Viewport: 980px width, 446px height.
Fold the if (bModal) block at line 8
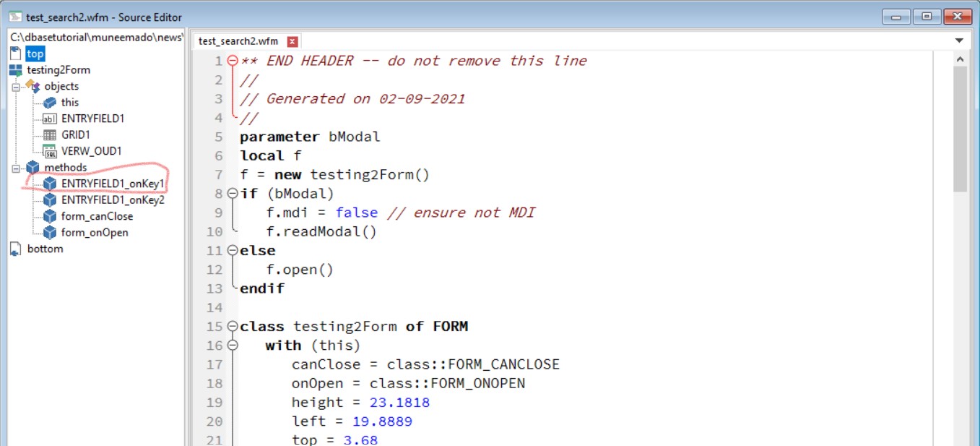click(233, 194)
